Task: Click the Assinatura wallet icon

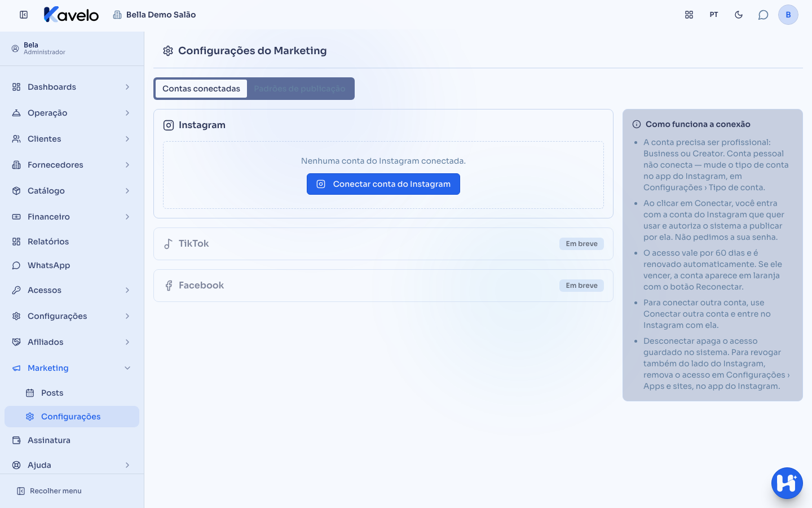Action: click(16, 440)
